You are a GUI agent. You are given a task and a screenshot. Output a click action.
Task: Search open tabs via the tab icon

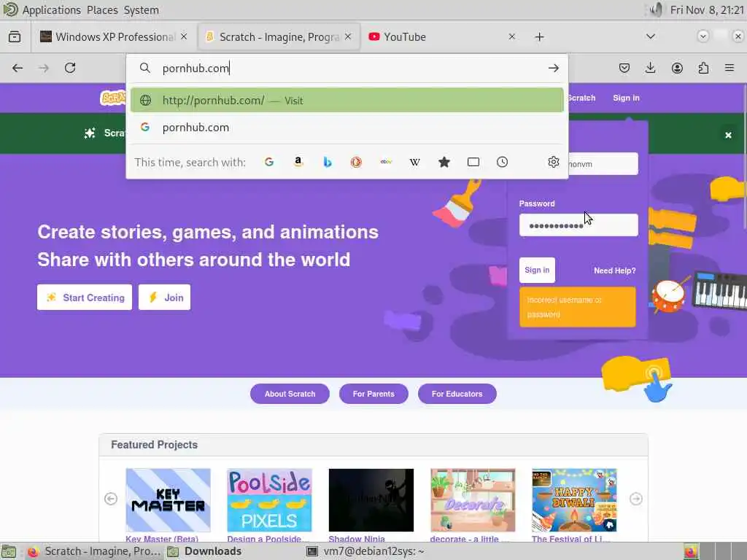coord(473,162)
